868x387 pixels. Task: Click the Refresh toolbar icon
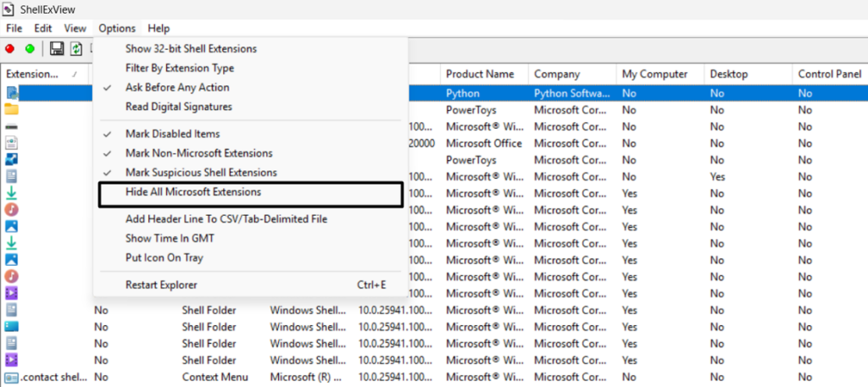point(76,49)
